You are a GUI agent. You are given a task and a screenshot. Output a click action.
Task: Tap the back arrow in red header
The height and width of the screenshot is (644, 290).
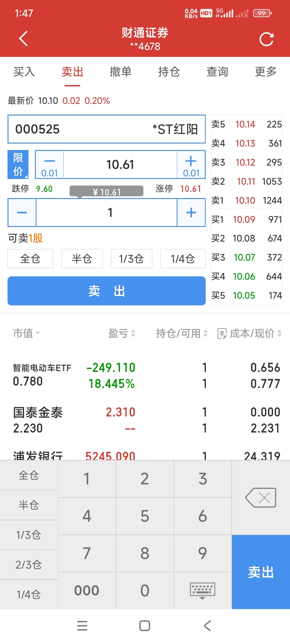coord(24,39)
